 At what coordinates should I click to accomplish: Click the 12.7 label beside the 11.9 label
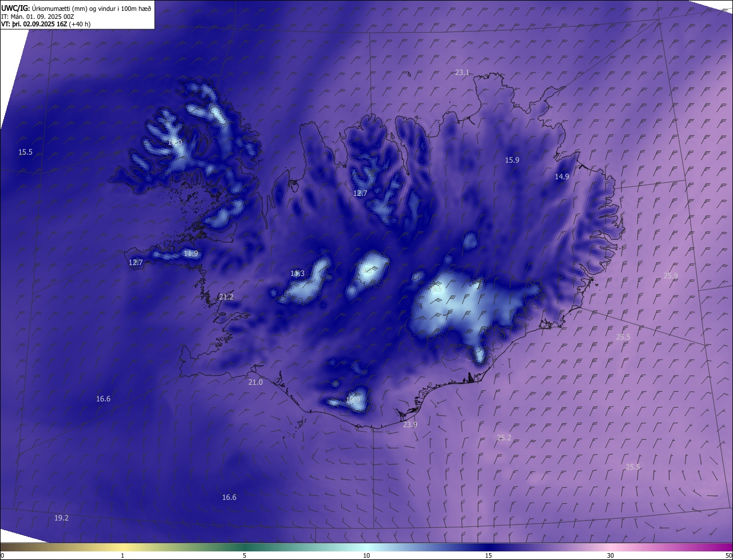(136, 262)
